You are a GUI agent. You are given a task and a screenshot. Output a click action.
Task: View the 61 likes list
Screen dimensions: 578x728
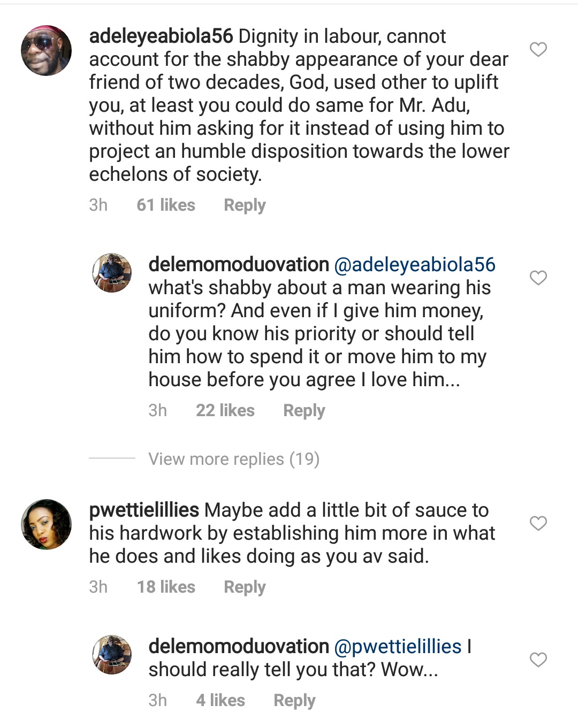(x=166, y=205)
